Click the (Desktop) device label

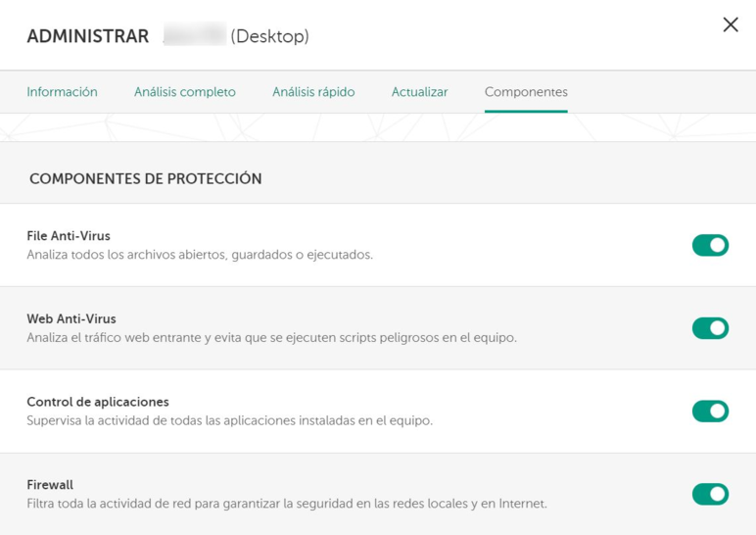(269, 37)
